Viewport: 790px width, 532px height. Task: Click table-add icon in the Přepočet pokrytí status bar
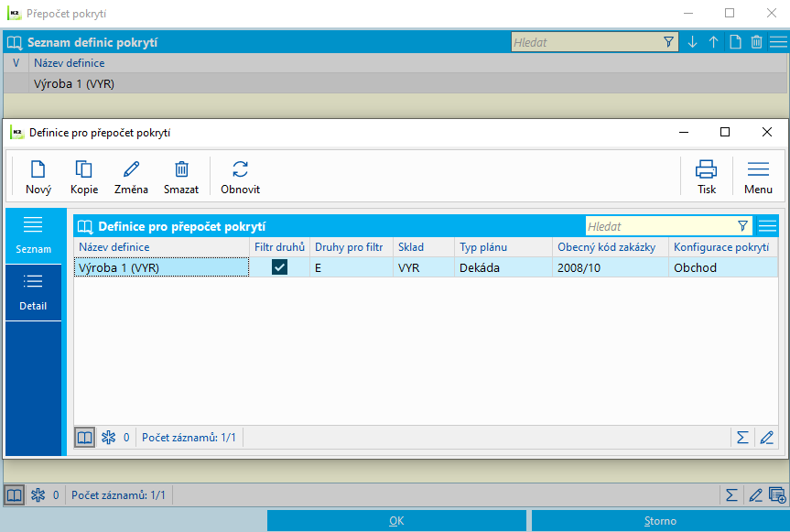click(x=777, y=495)
